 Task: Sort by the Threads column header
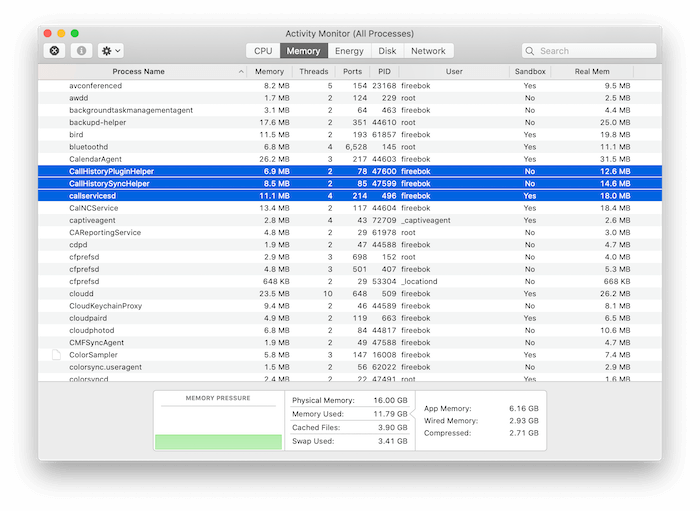[313, 71]
